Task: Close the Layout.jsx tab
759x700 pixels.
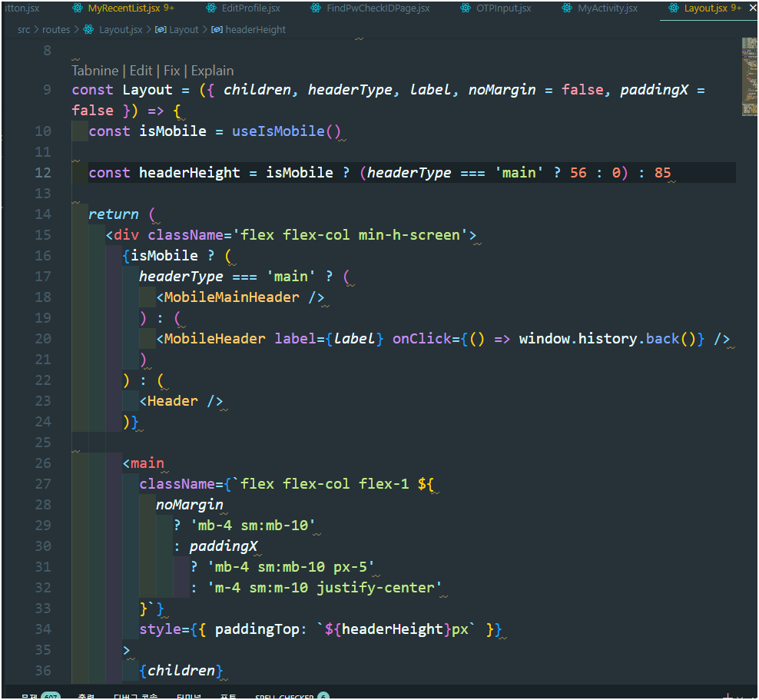Action: click(x=752, y=8)
